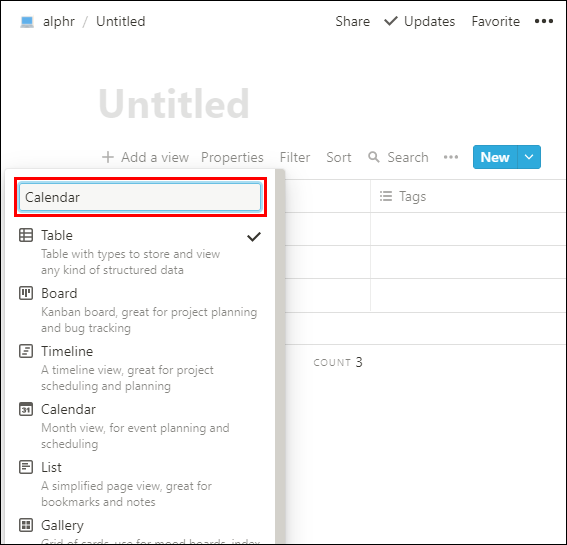
Task: Click the Sort option
Action: tap(339, 157)
